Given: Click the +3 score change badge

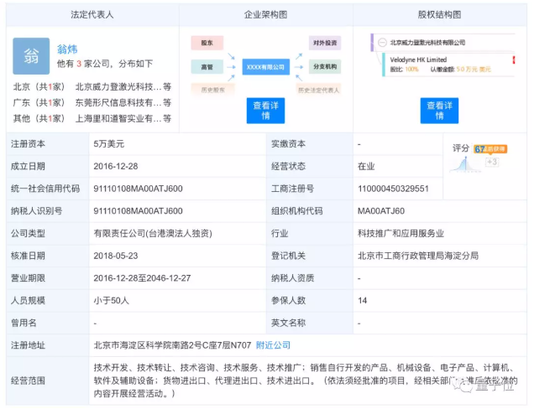Looking at the screenshot, I should coord(492,162).
